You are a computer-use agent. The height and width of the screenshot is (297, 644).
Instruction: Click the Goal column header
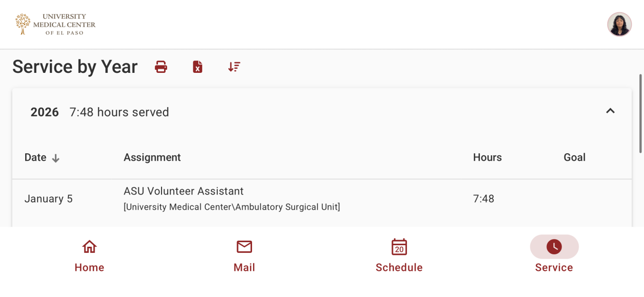click(x=574, y=157)
